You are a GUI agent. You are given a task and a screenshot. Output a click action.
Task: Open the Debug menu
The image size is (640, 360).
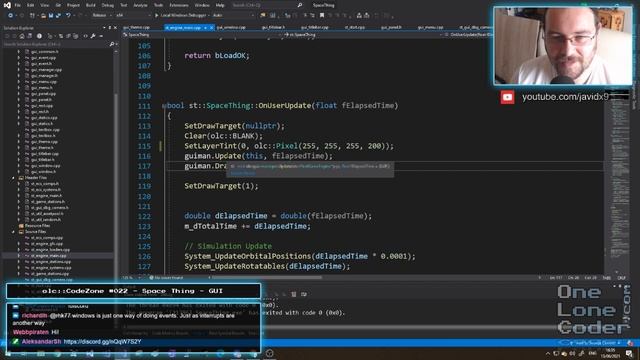click(108, 5)
